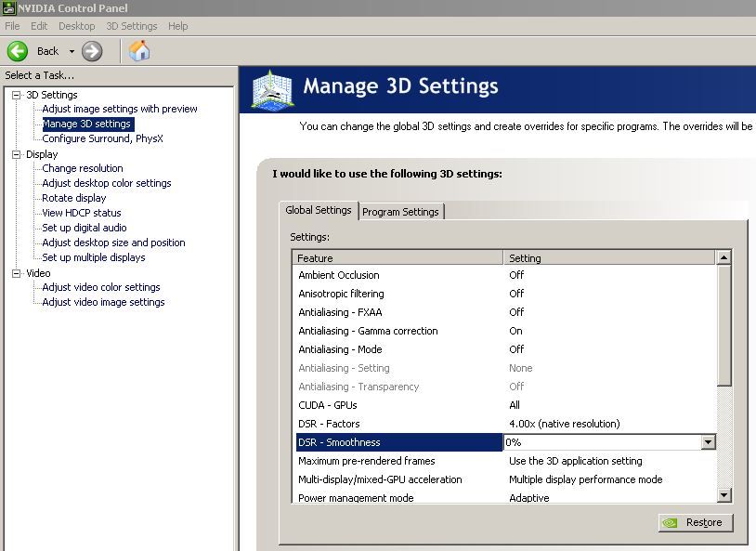The height and width of the screenshot is (551, 756).
Task: Open the Back history dropdown arrow
Action: pos(72,51)
